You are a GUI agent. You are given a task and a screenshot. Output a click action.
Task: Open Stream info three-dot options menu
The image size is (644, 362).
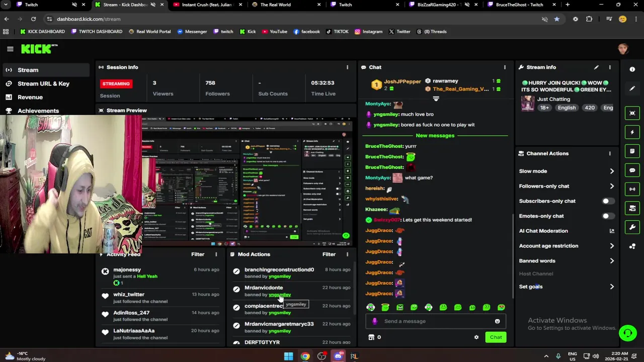coord(610,67)
